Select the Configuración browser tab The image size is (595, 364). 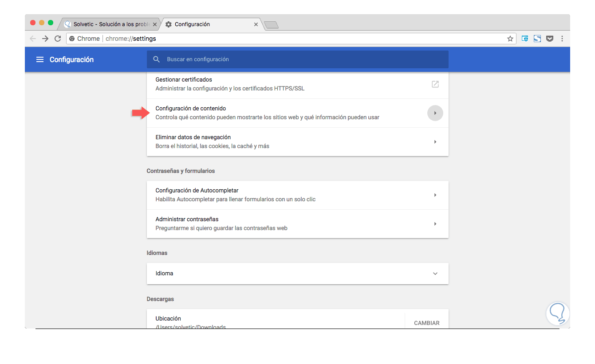209,24
